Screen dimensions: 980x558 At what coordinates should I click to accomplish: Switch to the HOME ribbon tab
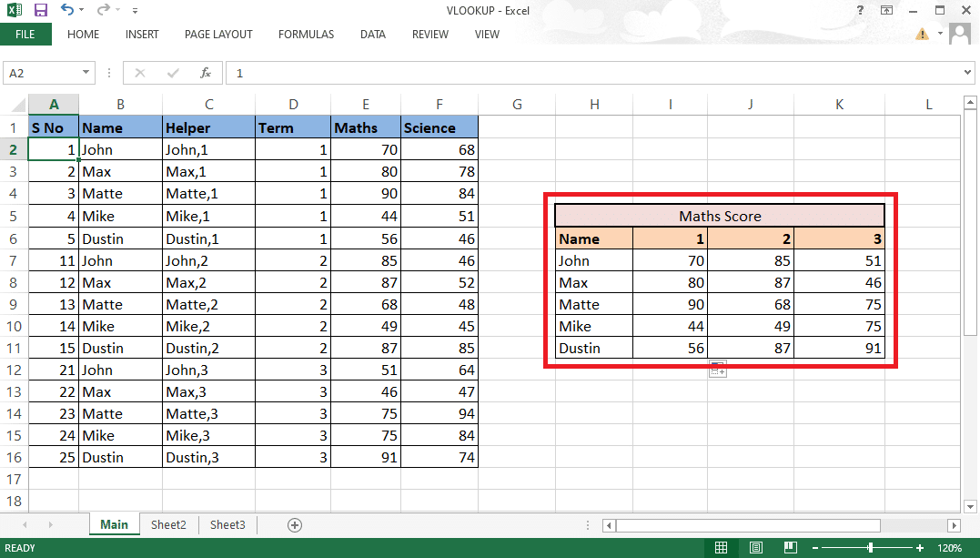tap(83, 35)
